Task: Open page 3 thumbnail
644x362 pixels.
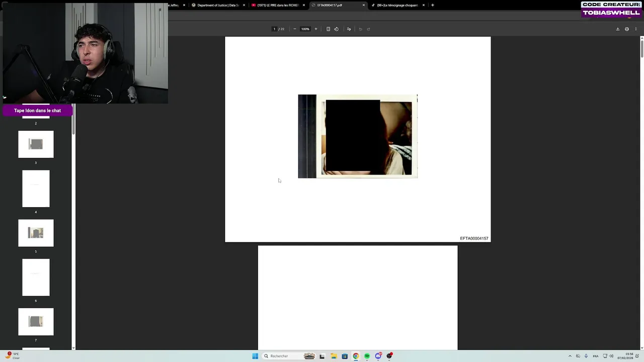Action: pos(36,144)
